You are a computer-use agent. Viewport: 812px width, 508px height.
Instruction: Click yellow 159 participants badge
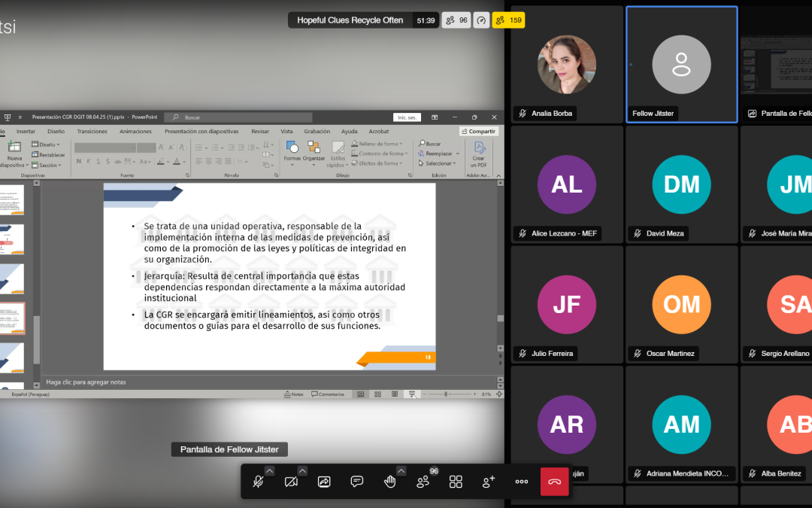coord(508,20)
